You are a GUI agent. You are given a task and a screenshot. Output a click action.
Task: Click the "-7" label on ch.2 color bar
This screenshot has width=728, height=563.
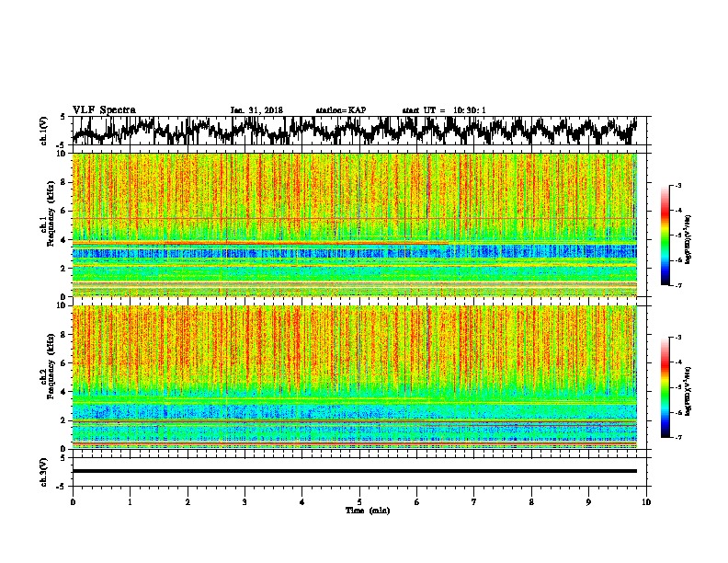pyautogui.click(x=677, y=437)
